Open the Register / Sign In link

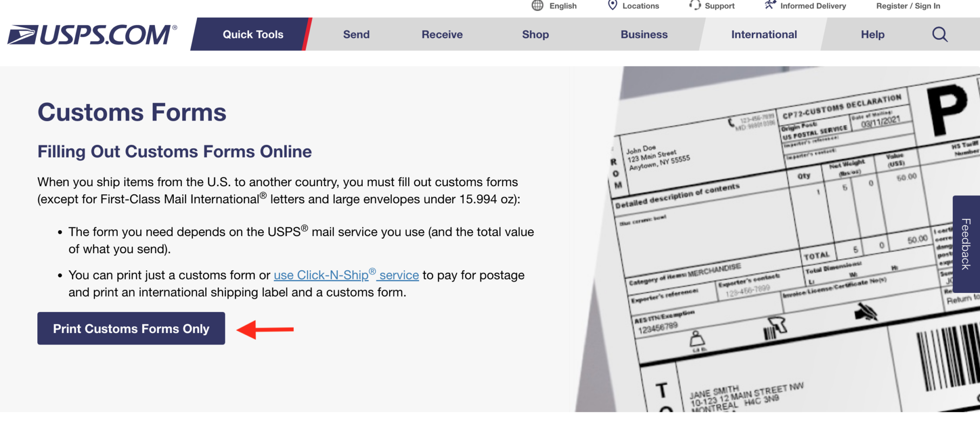tap(908, 6)
